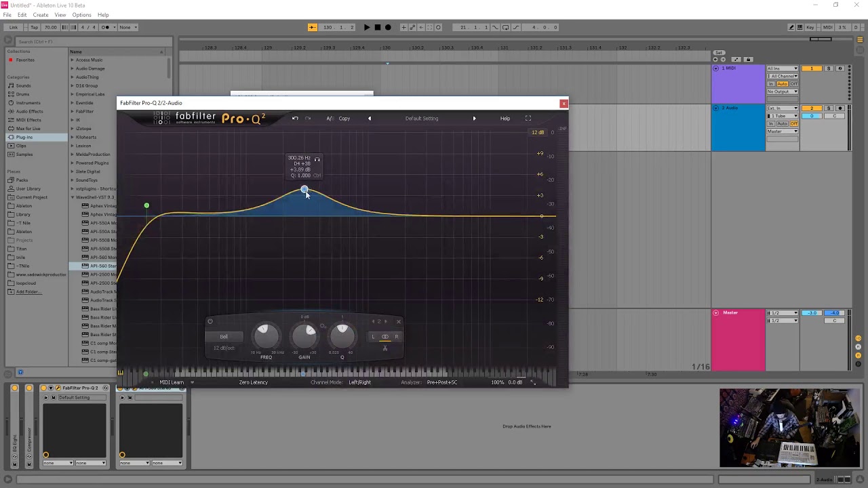868x488 pixels.
Task: Toggle the arrangement Loop switch
Action: click(x=505, y=27)
